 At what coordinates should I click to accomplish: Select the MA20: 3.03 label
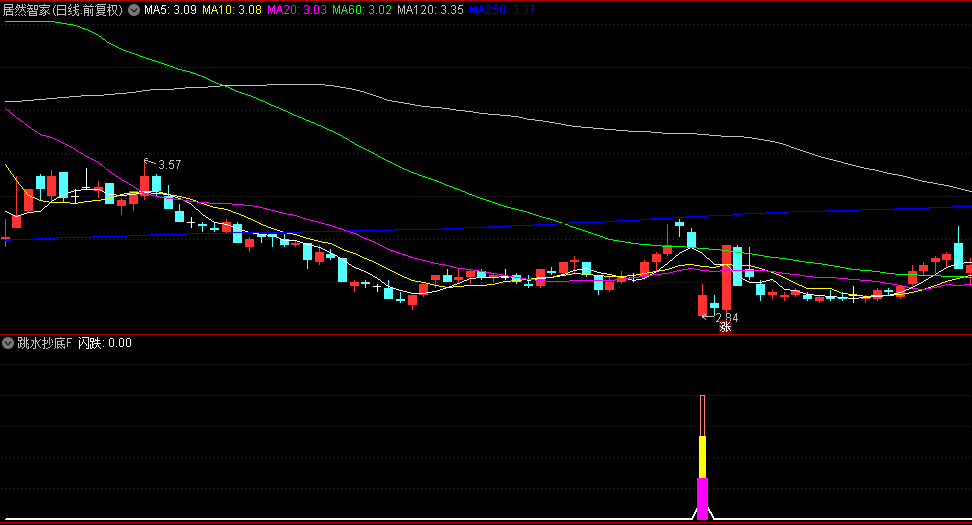[x=297, y=10]
